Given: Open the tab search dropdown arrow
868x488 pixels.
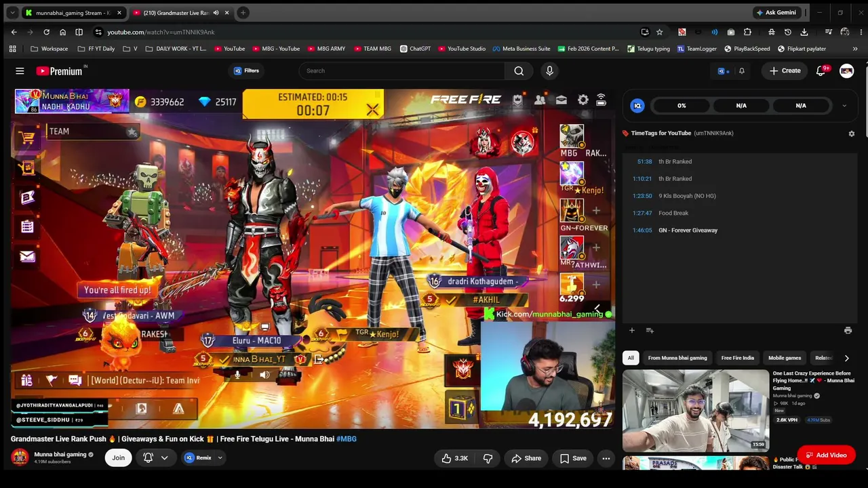Looking at the screenshot, I should [12, 13].
